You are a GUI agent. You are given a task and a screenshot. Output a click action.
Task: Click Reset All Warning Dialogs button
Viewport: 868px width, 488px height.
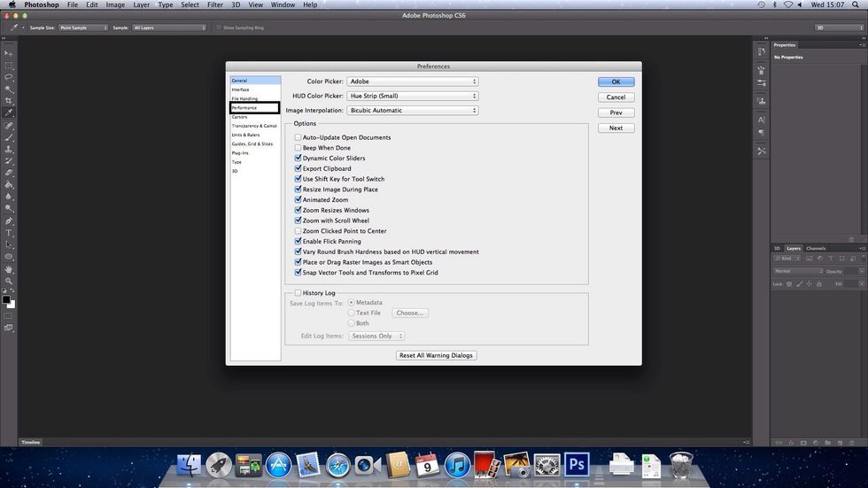[x=436, y=355]
